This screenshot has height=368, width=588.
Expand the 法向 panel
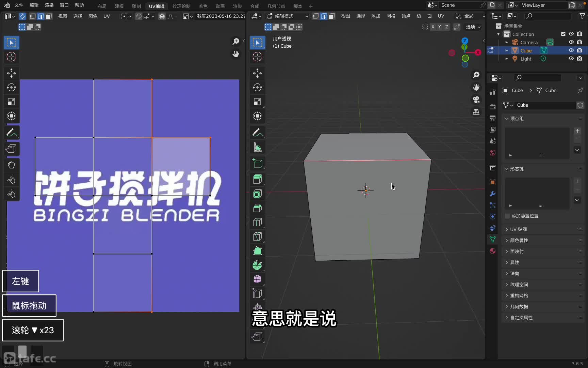pyautogui.click(x=514, y=274)
